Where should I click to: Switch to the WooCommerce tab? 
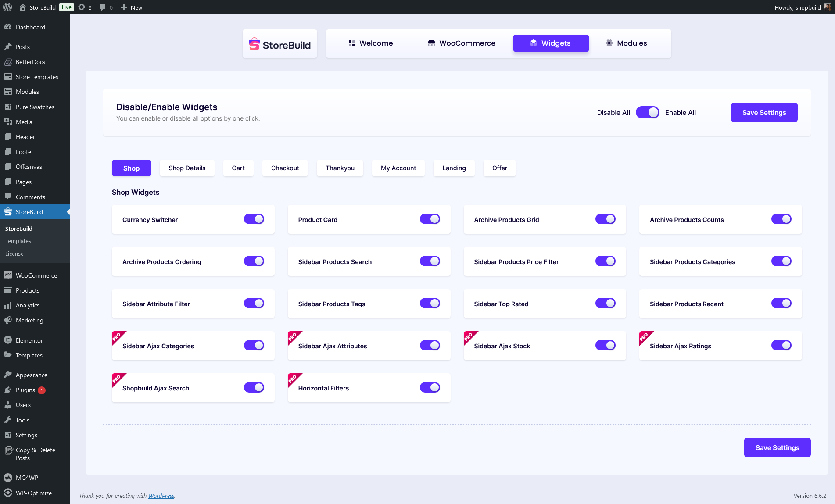click(x=462, y=43)
